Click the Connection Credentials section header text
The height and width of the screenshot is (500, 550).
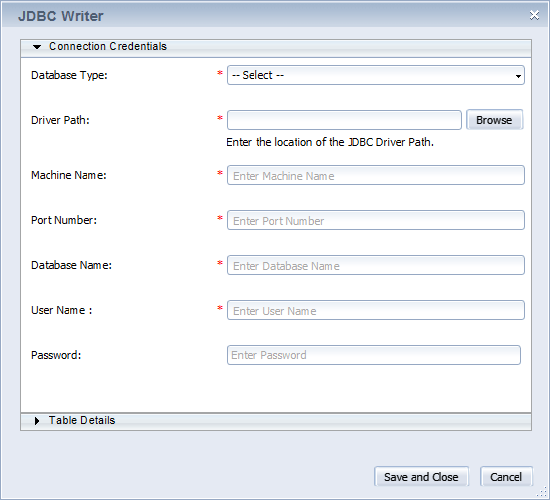pyautogui.click(x=108, y=46)
